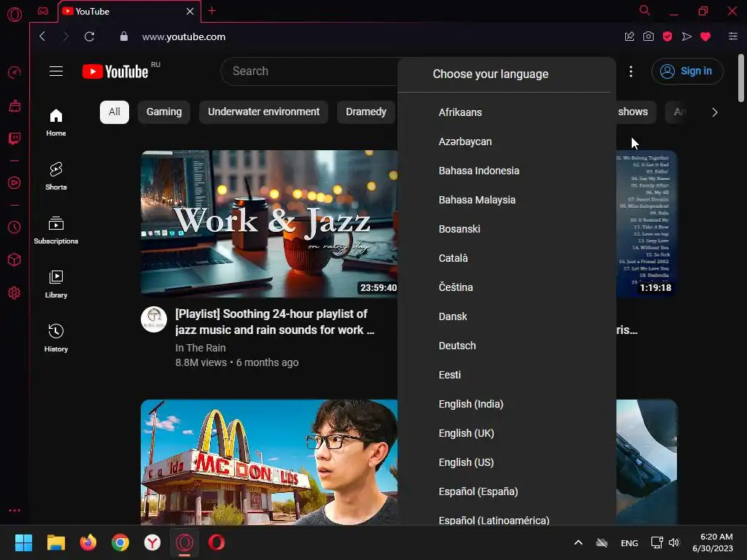Screen dimensions: 747x560
Task: Open the Player icon in Opera sidebar
Action: click(15, 183)
